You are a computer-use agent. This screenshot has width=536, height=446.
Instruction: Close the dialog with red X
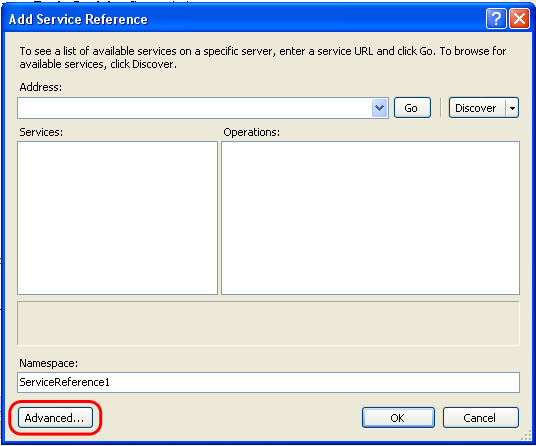coord(519,19)
